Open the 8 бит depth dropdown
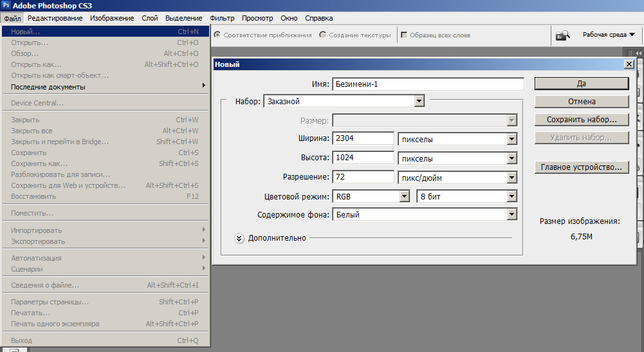The image size is (644, 352). [511, 197]
